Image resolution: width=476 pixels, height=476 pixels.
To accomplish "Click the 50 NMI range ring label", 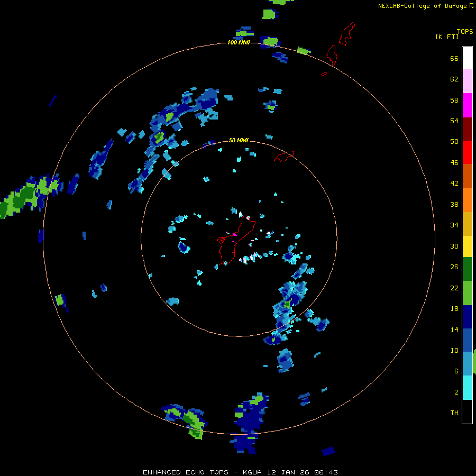I will 239,140.
